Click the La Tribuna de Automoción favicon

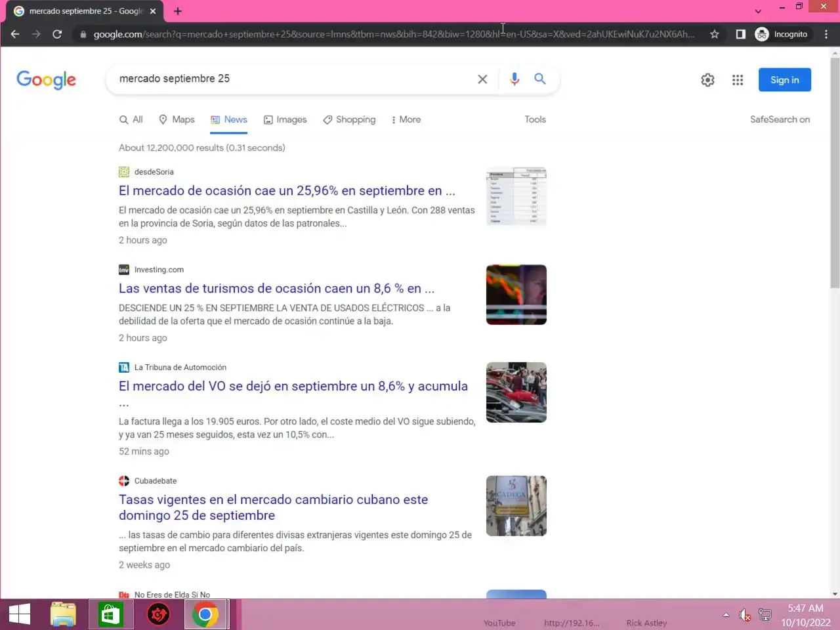(x=124, y=367)
